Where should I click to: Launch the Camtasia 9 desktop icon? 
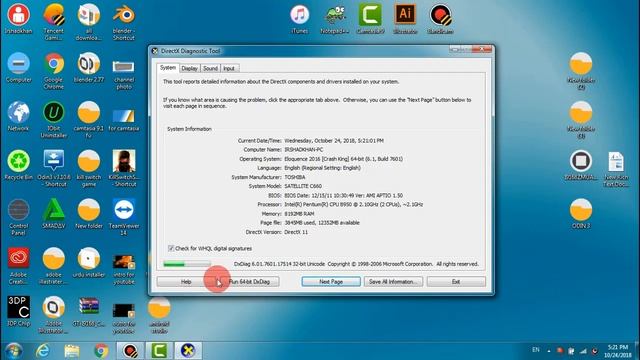coord(370,19)
